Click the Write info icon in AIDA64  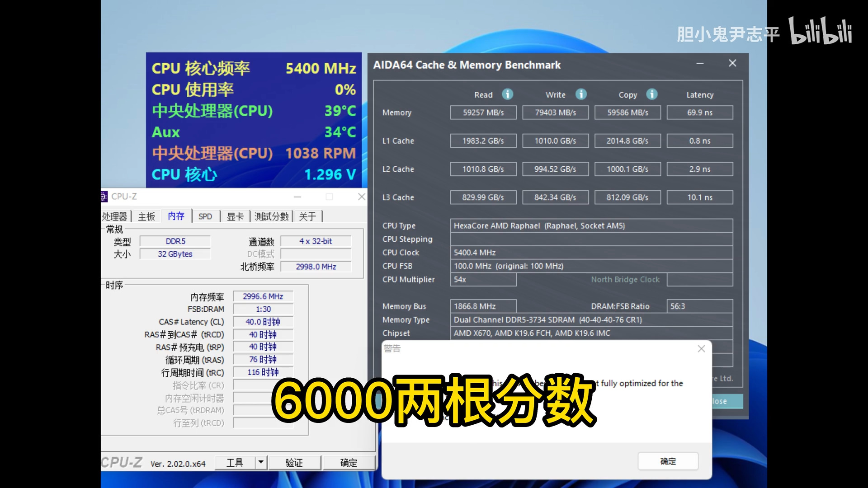click(x=581, y=94)
